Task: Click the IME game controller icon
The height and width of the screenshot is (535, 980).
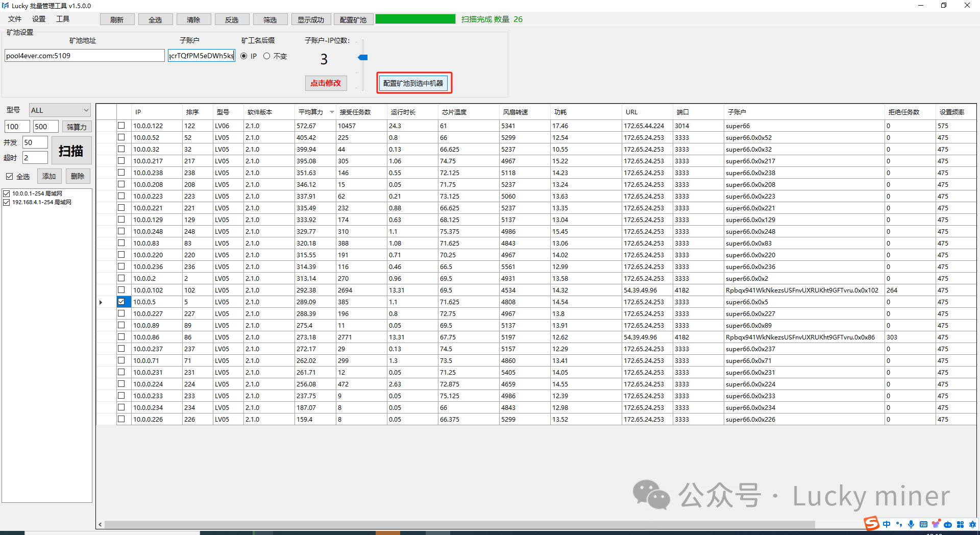Action: coord(948,524)
